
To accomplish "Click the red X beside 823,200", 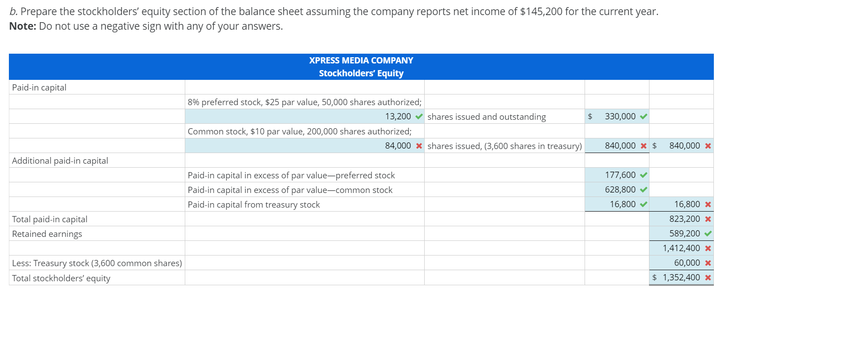I will pyautogui.click(x=708, y=219).
